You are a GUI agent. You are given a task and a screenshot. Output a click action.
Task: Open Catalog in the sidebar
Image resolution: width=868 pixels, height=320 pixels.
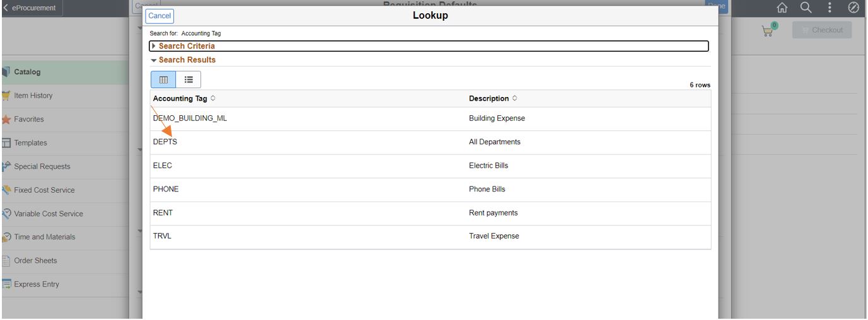click(x=64, y=72)
